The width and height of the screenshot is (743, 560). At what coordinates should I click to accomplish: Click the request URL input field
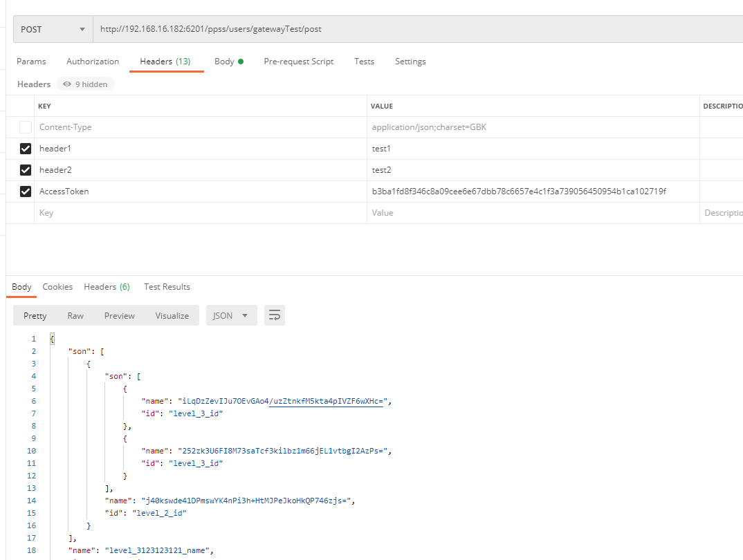tap(415, 30)
